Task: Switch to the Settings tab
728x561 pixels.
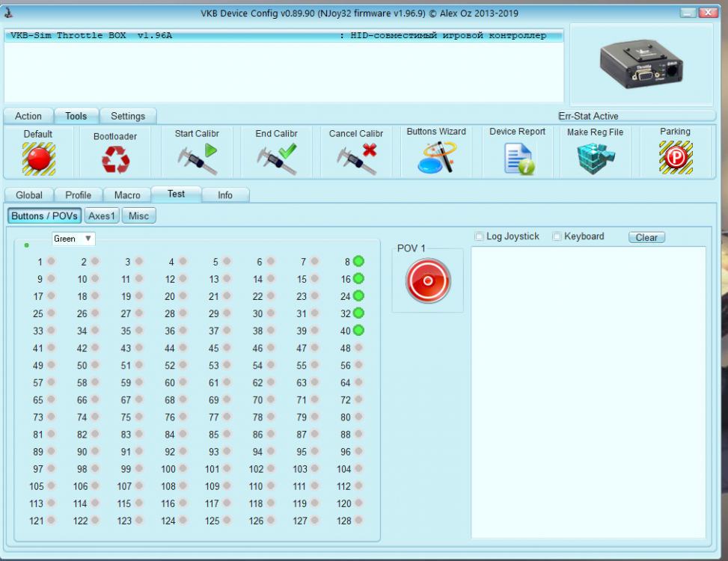Action: (x=128, y=116)
